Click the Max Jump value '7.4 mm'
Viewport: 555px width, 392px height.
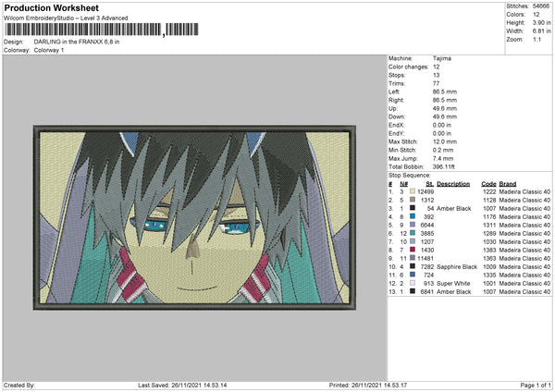[x=443, y=158]
